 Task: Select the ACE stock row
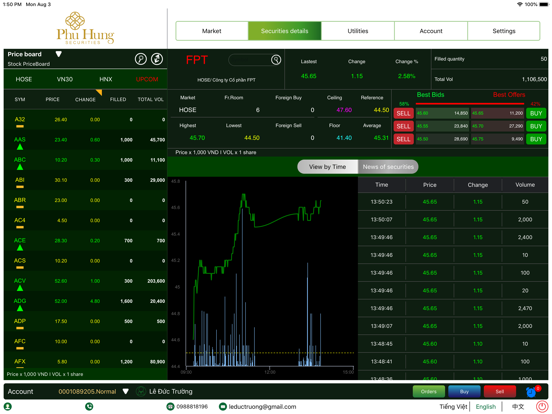coord(86,241)
